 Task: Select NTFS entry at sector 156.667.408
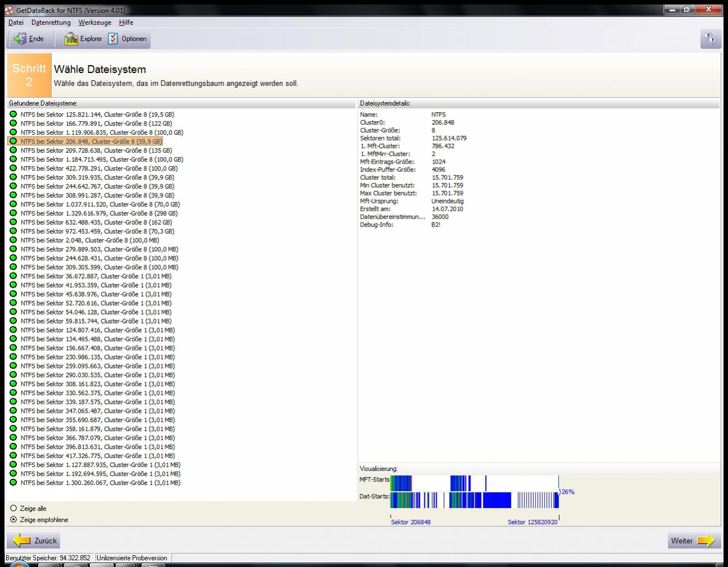[98, 348]
